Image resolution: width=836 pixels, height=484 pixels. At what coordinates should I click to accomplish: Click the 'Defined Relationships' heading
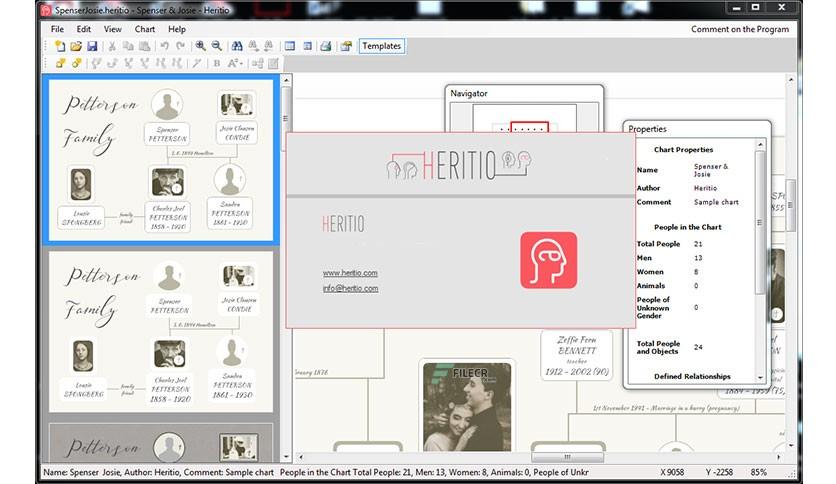pyautogui.click(x=692, y=376)
